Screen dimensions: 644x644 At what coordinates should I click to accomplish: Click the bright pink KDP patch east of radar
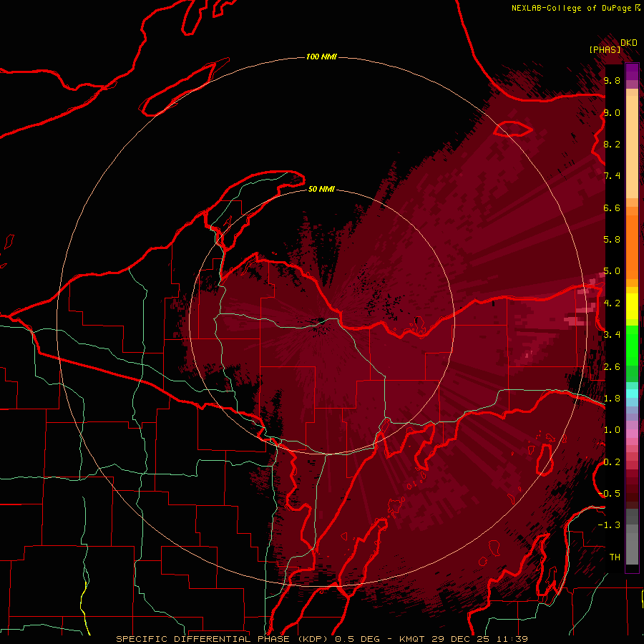(x=574, y=321)
